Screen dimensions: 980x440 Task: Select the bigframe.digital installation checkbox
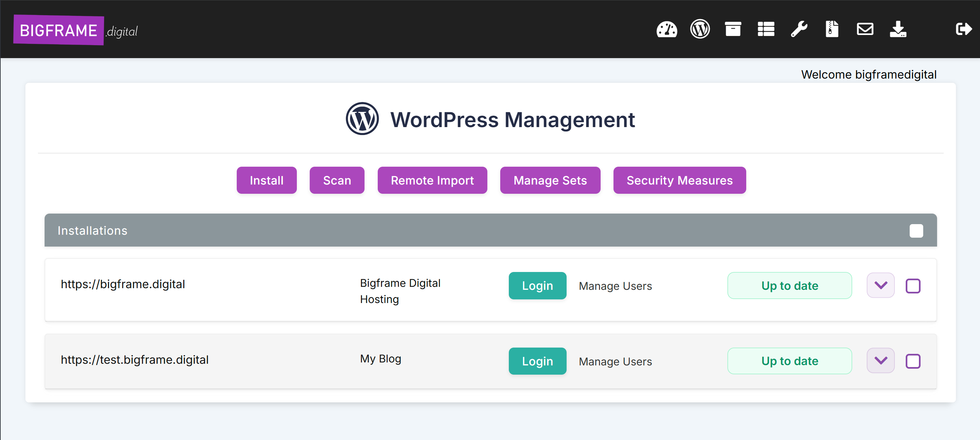tap(913, 286)
